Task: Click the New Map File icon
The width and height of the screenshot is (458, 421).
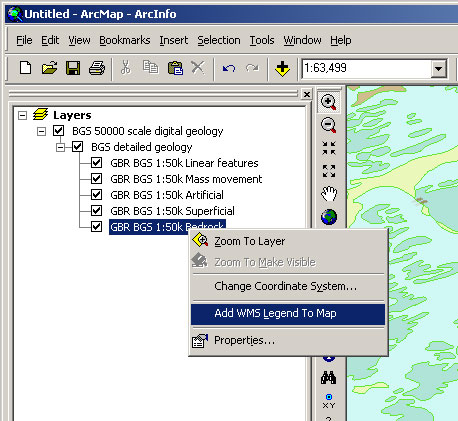Action: coord(26,68)
